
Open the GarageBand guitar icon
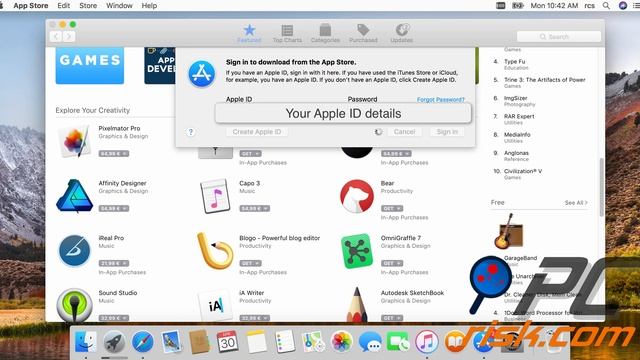click(508, 231)
